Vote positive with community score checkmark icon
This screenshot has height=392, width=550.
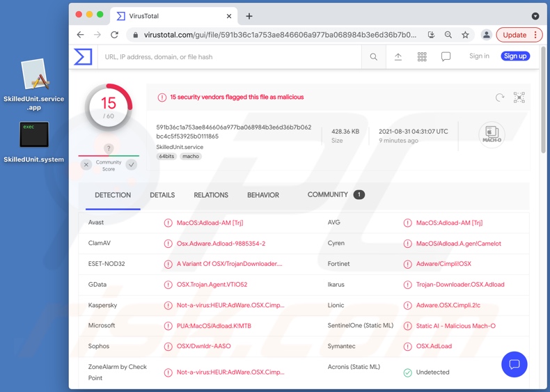(x=132, y=164)
